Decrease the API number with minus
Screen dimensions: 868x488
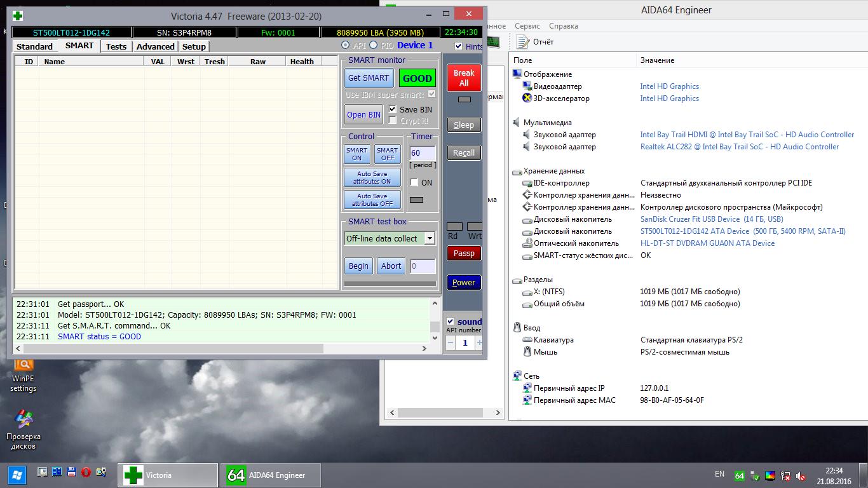point(451,342)
